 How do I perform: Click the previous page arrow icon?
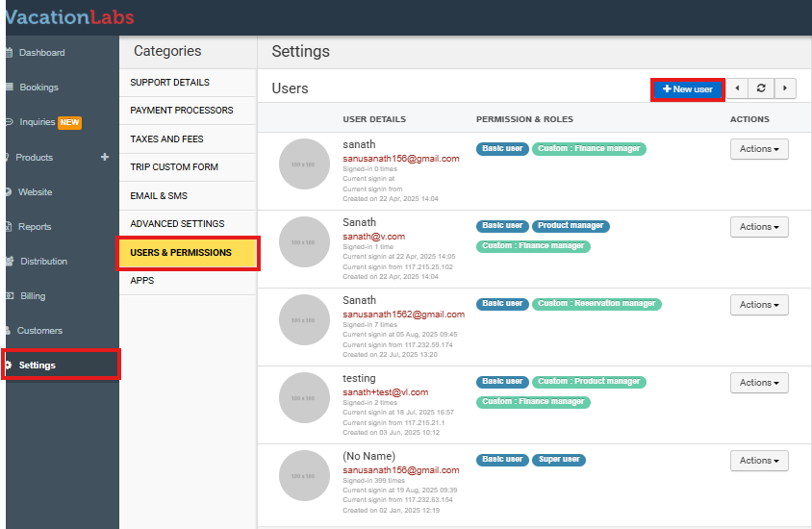(x=737, y=88)
